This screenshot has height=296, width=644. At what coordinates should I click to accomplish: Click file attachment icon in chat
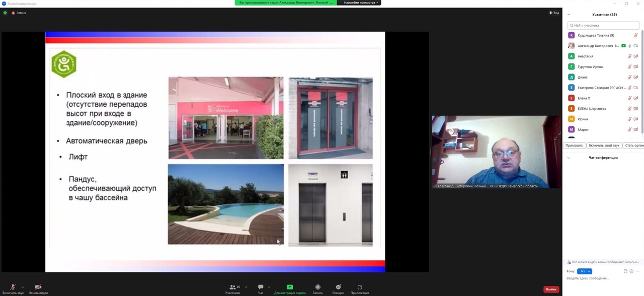coord(625,271)
